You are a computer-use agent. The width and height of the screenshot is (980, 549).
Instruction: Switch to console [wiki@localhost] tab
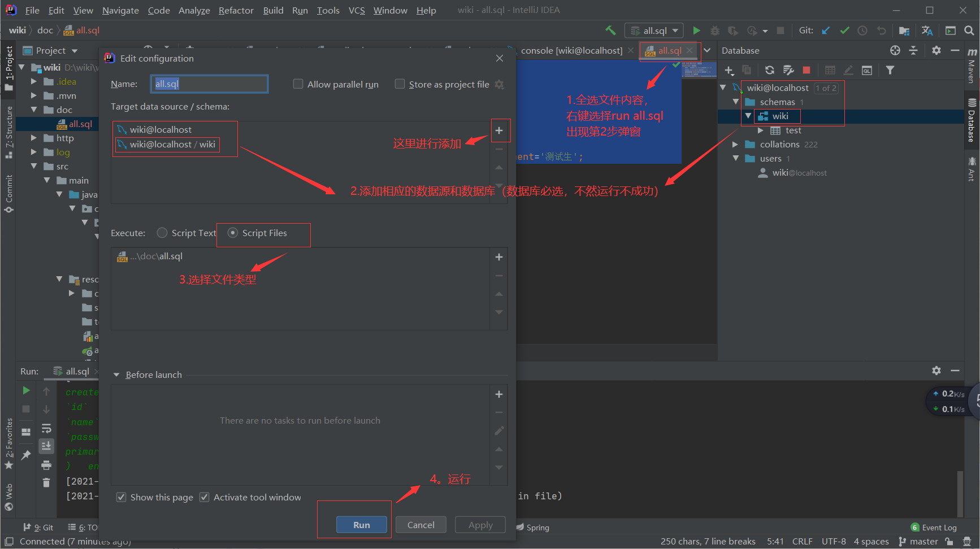pos(571,50)
